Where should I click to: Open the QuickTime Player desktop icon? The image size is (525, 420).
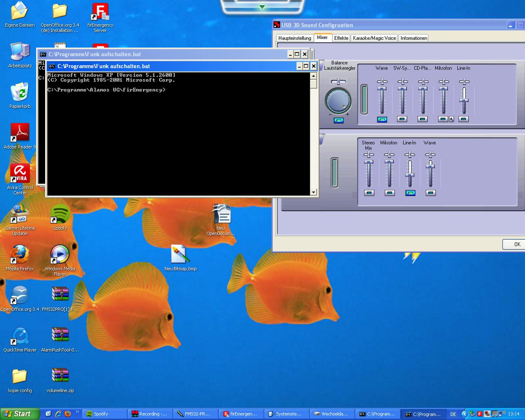tap(20, 336)
